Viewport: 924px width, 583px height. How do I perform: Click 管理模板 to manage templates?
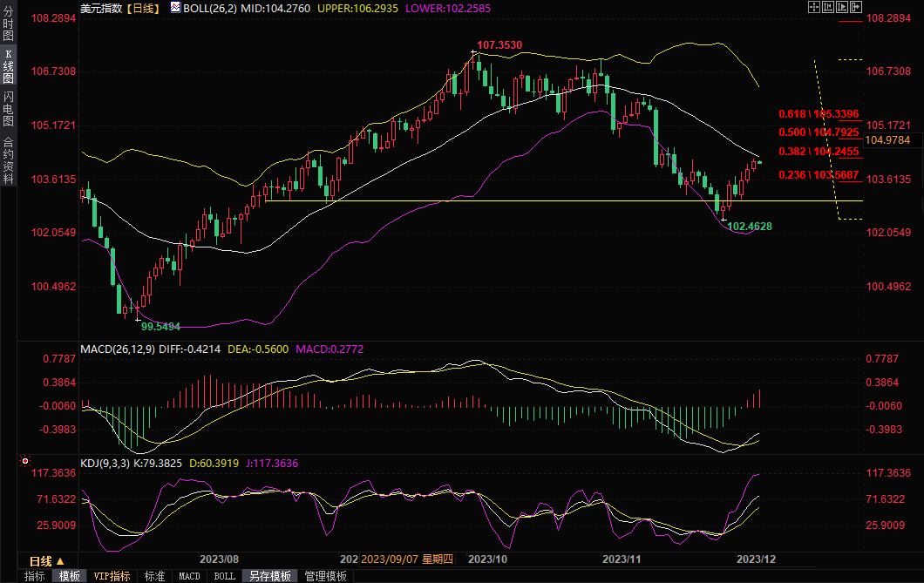click(x=325, y=576)
